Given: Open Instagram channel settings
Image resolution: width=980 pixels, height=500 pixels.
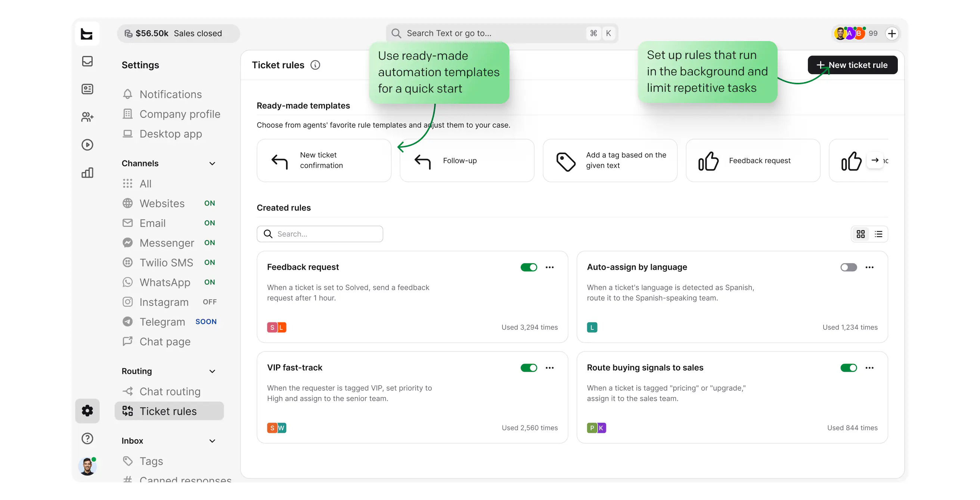Looking at the screenshot, I should coord(169,302).
